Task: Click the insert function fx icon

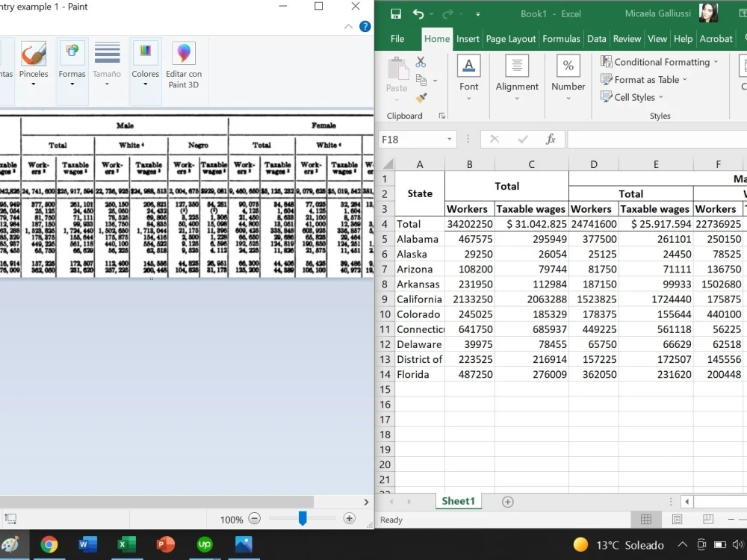Action: [x=551, y=139]
